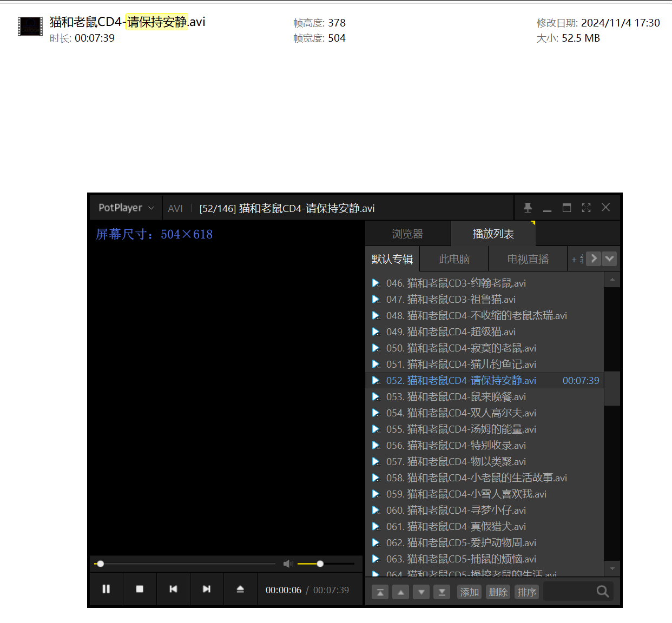Screen dimensions: 672x623
Task: Skip to the next track
Action: pos(207,589)
